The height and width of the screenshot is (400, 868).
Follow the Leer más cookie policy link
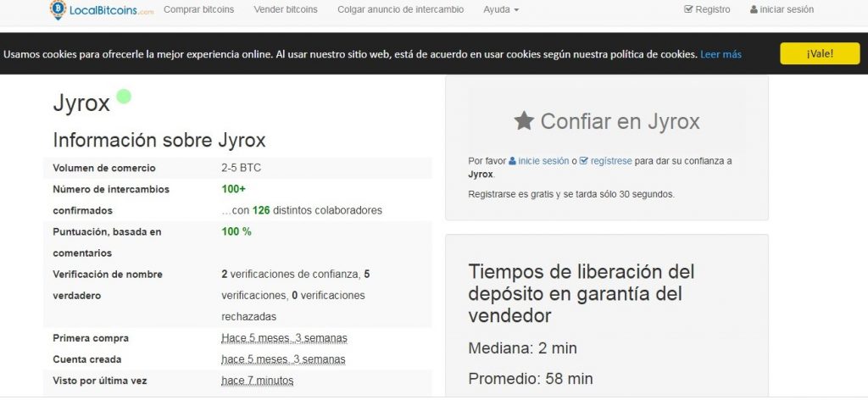[x=721, y=54]
